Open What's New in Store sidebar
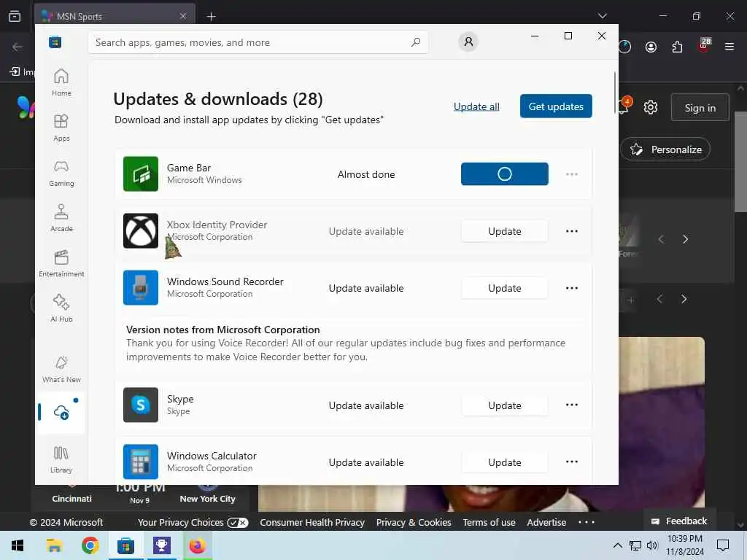Viewport: 747px width, 560px height. (61, 369)
